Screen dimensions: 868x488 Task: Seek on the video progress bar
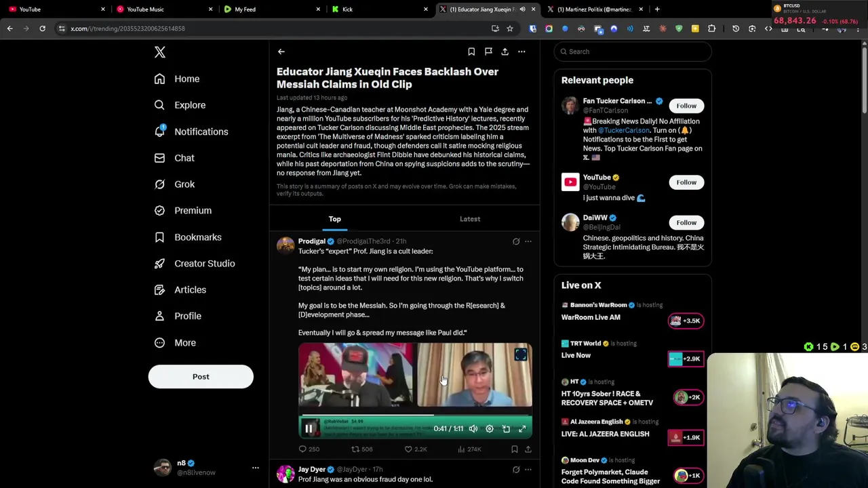point(415,415)
